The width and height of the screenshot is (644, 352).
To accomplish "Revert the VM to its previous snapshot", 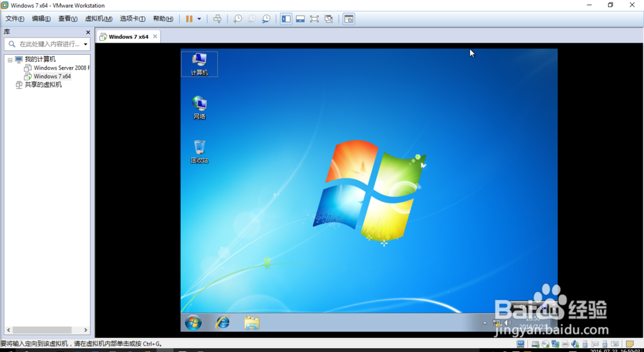I will [x=252, y=19].
